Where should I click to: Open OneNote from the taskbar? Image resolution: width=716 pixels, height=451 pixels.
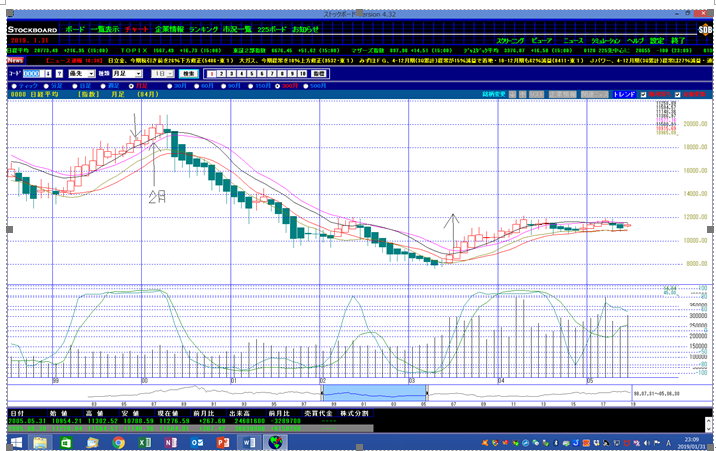(x=170, y=440)
